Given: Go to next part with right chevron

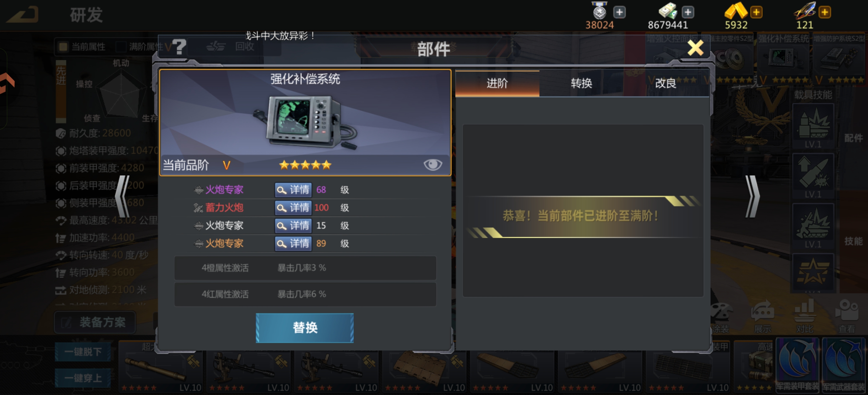Looking at the screenshot, I should click(x=752, y=196).
